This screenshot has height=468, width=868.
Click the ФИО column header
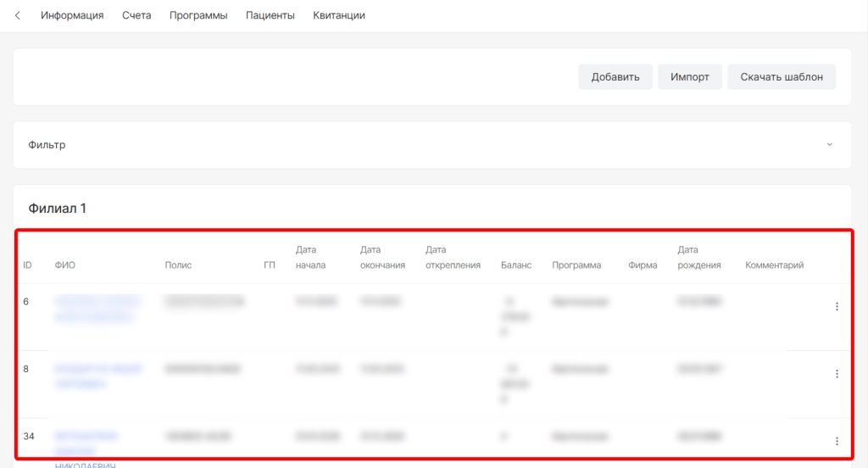65,265
